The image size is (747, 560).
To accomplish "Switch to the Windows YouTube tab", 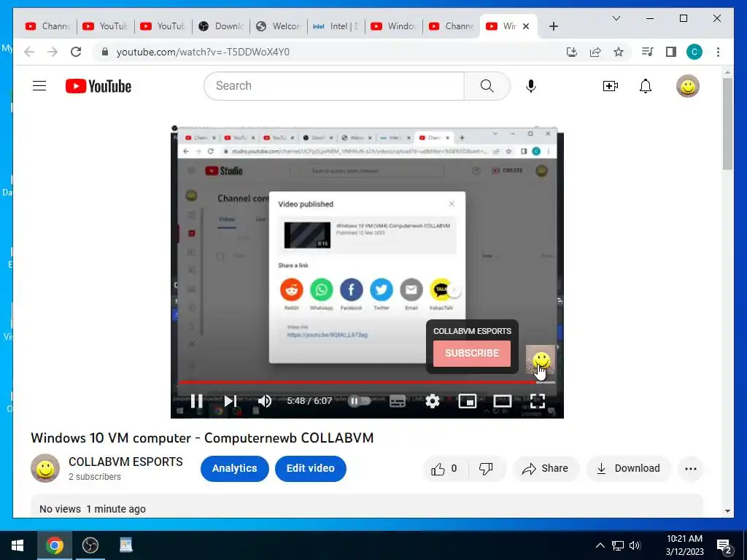I will tap(393, 26).
